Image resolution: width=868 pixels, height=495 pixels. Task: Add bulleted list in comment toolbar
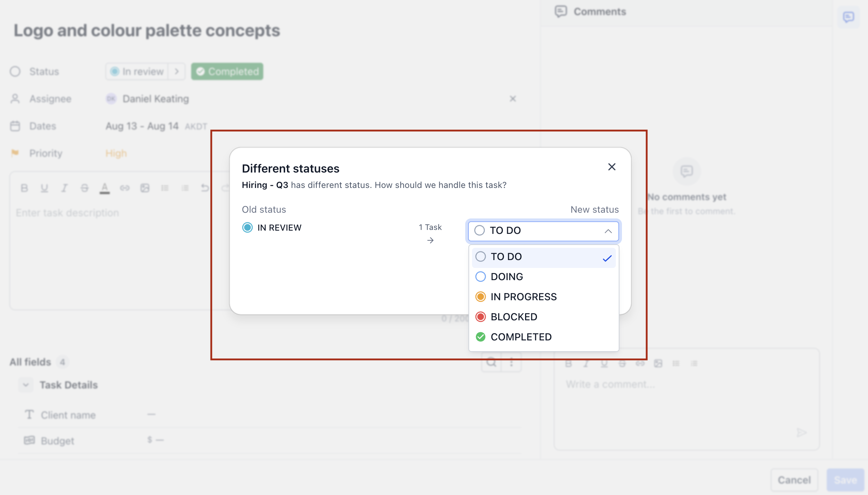click(x=676, y=364)
